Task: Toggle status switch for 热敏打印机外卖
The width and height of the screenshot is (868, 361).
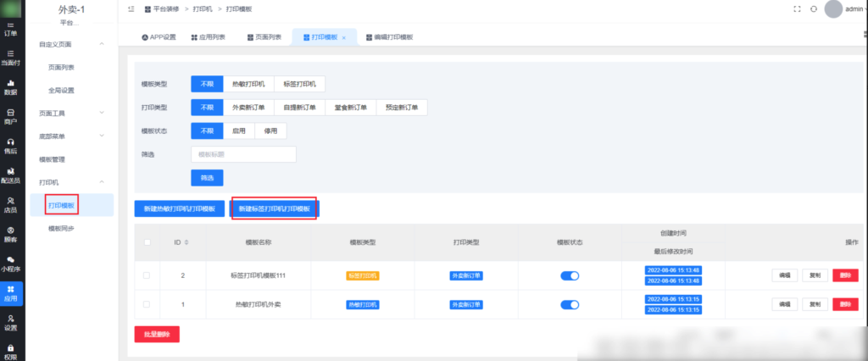Action: 570,304
